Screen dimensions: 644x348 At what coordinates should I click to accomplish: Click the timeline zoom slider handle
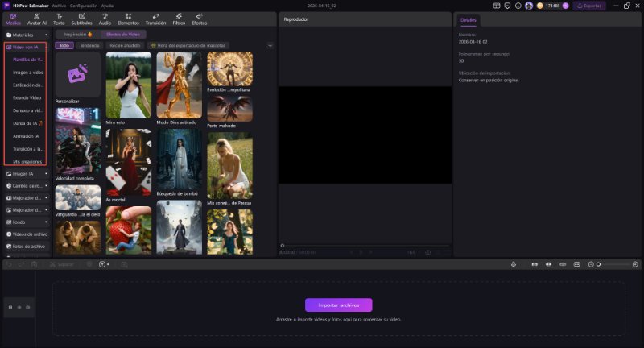click(598, 264)
